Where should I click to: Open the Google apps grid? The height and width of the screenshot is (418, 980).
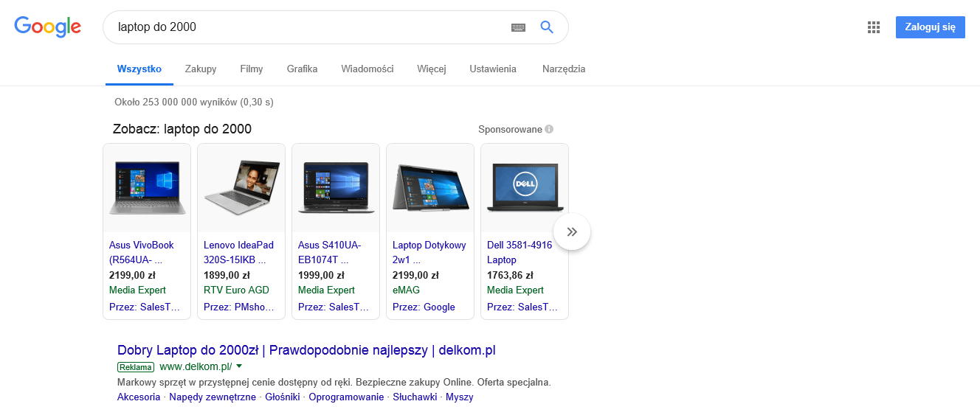tap(874, 27)
